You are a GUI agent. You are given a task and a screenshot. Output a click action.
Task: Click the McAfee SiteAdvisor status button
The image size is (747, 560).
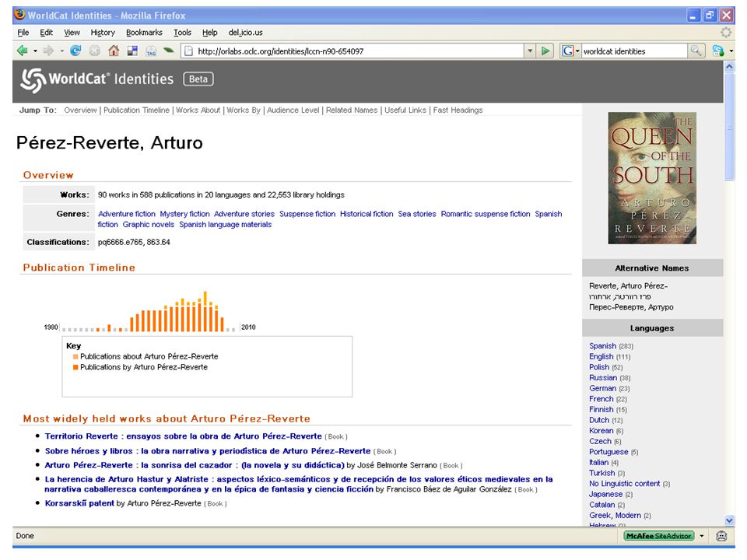coord(659,536)
